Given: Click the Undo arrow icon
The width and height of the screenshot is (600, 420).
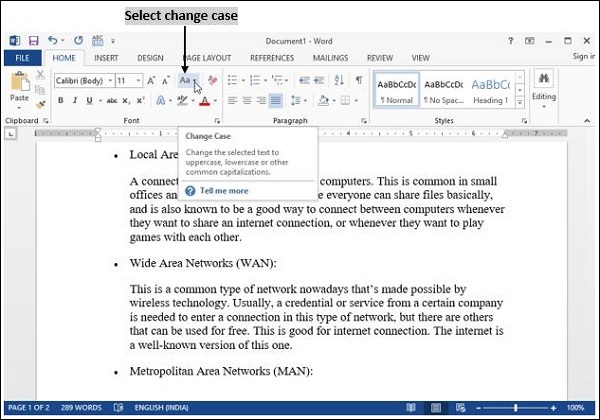Looking at the screenshot, I should tap(53, 41).
